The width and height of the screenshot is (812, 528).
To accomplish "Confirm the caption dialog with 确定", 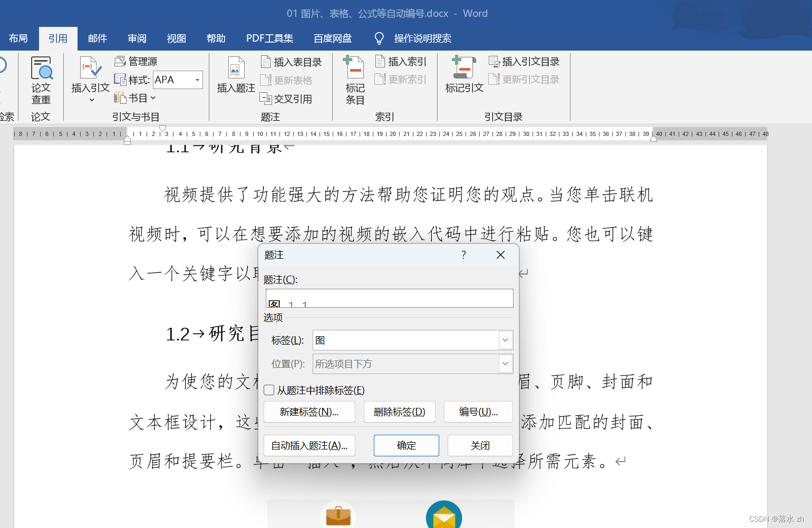I will click(407, 446).
